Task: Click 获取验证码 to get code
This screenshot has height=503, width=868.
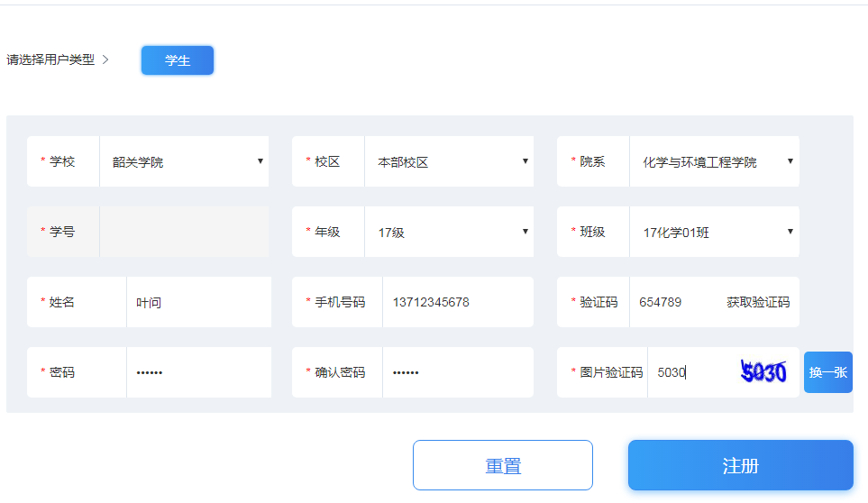Action: tap(758, 303)
